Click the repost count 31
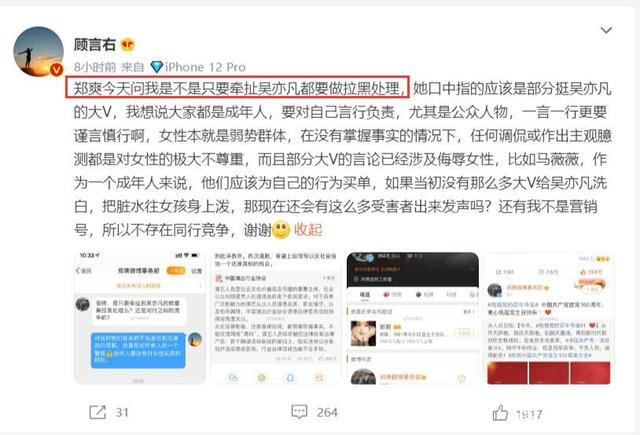The width and height of the screenshot is (640, 435). click(122, 413)
